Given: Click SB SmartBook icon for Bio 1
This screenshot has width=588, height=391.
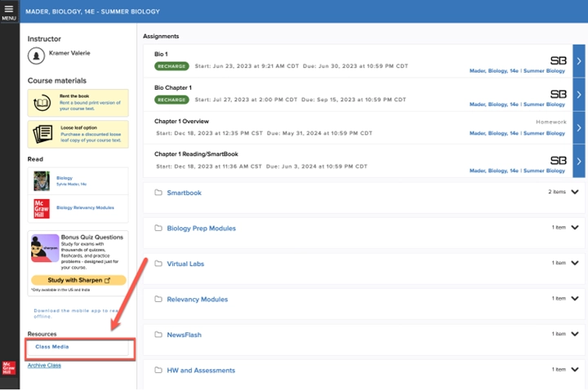Looking at the screenshot, I should tap(559, 60).
